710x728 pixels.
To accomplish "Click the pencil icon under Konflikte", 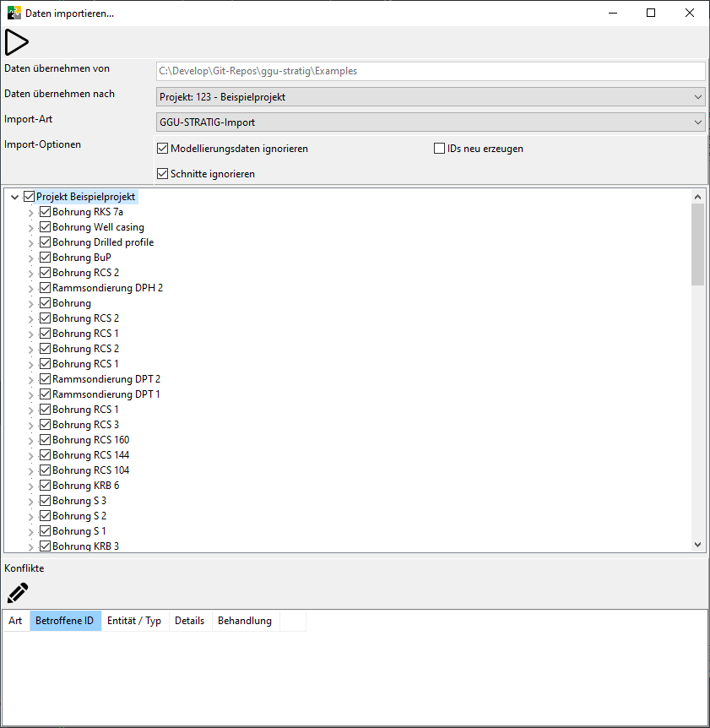I will coord(17,593).
